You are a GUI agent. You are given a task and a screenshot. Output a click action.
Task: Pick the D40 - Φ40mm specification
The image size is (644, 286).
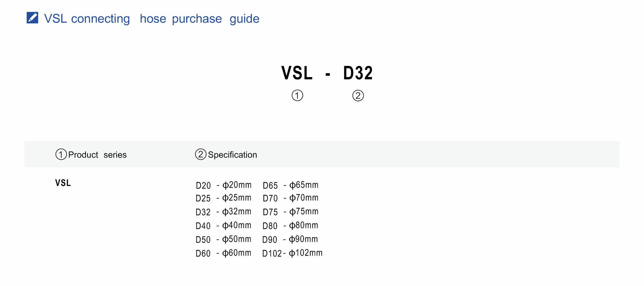[224, 225]
